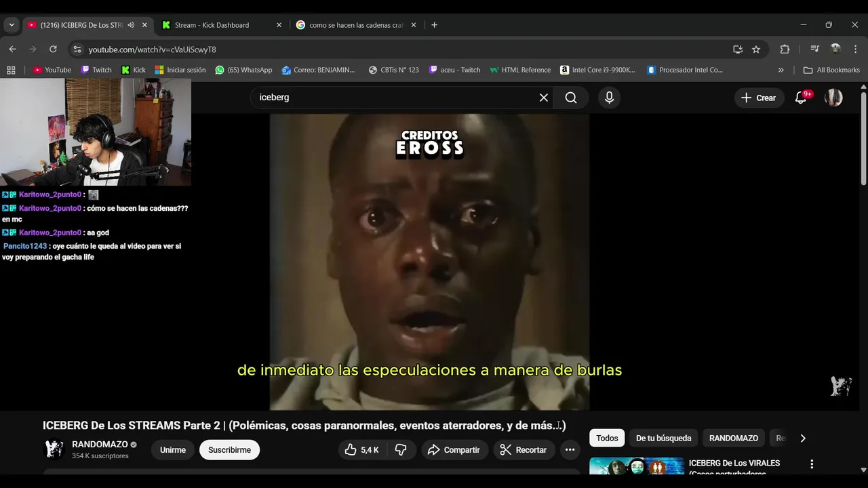This screenshot has height=488, width=868.
Task: Open the Iniciar sesión bookmark
Action: click(x=180, y=70)
